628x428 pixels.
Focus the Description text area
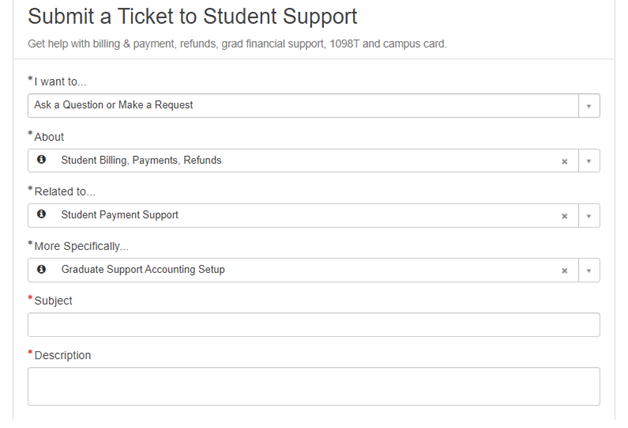click(313, 386)
